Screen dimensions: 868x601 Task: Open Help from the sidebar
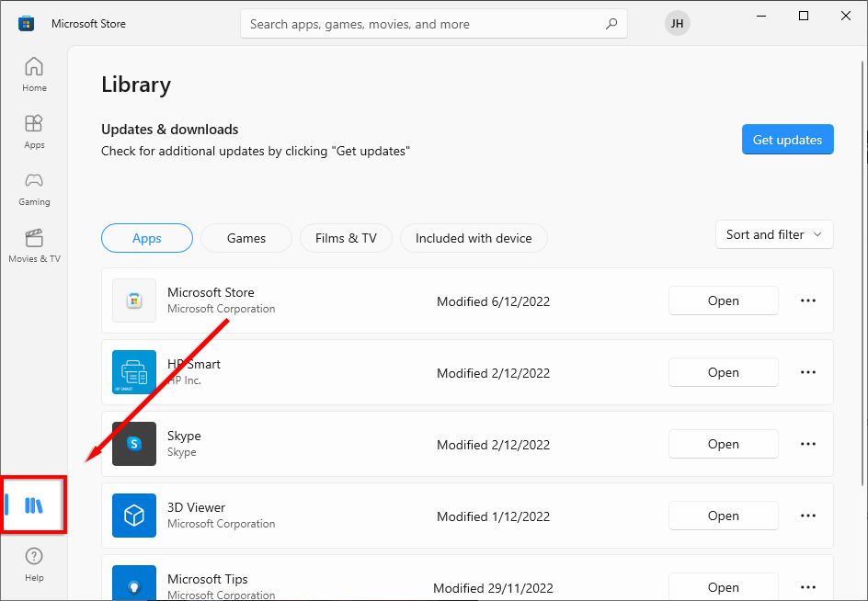34,563
